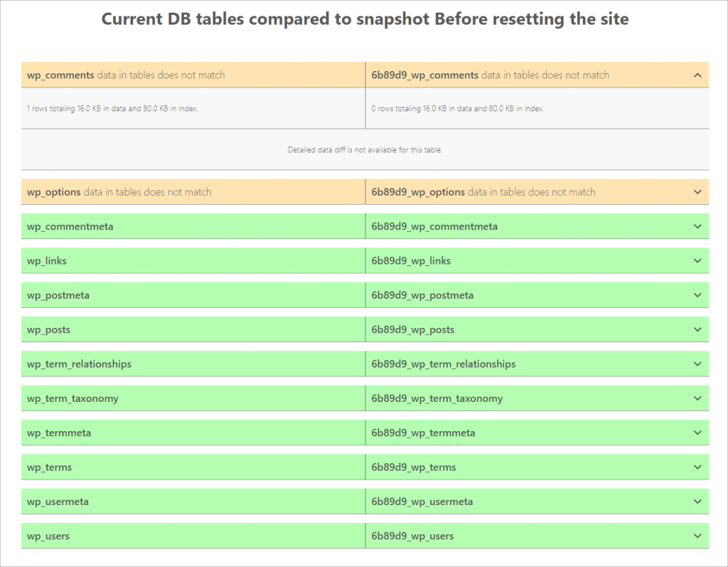Select the 6b89d9_wp_users table label
Image resolution: width=728 pixels, height=567 pixels.
[412, 536]
